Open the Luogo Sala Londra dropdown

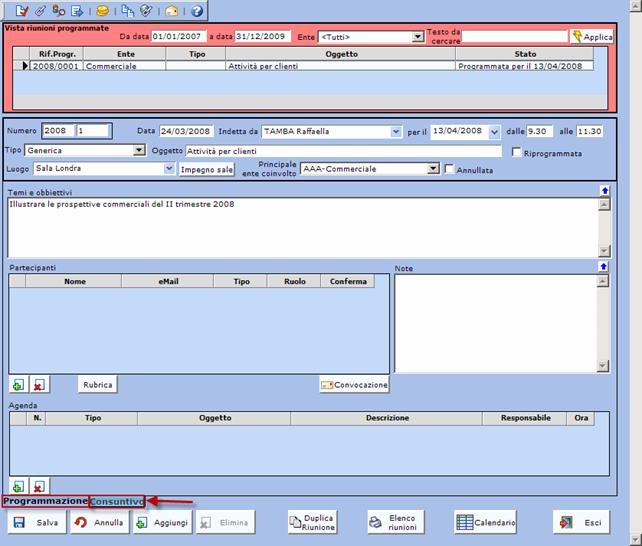click(x=168, y=169)
